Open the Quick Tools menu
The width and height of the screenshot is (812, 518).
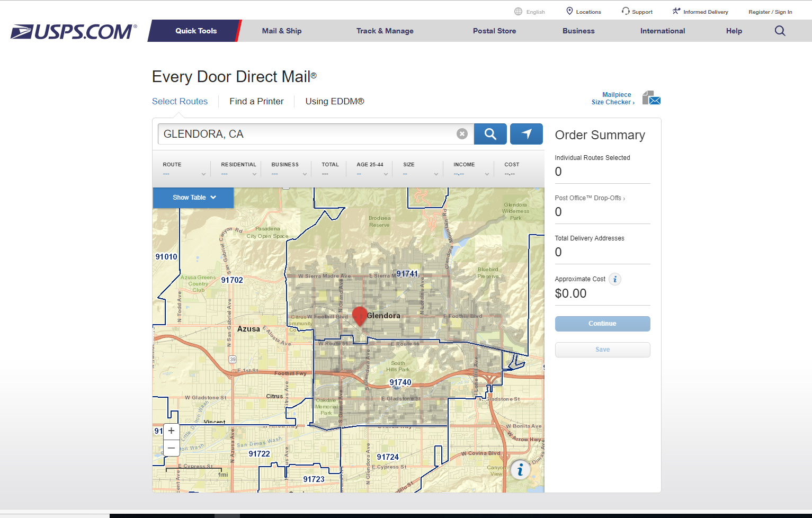196,31
